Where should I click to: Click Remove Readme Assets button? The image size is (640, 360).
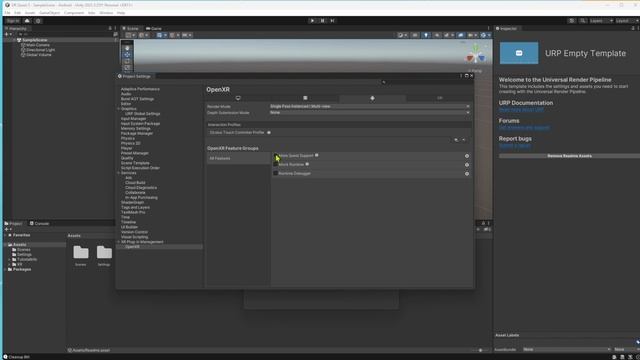569,156
